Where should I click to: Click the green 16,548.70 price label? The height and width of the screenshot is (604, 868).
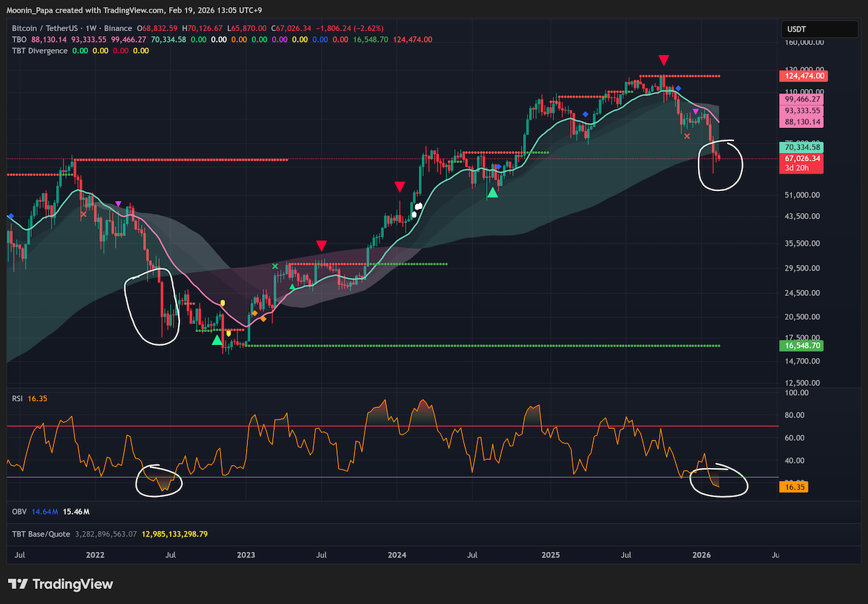[803, 346]
